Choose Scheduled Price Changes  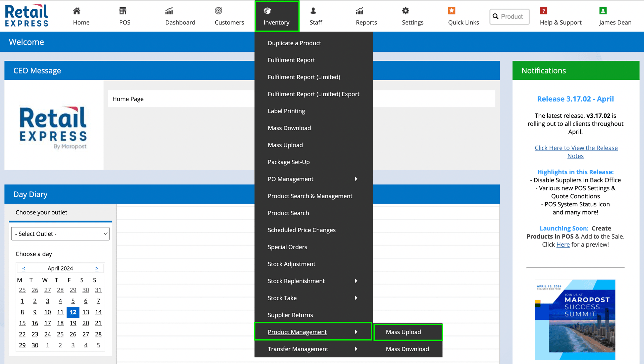click(x=302, y=230)
